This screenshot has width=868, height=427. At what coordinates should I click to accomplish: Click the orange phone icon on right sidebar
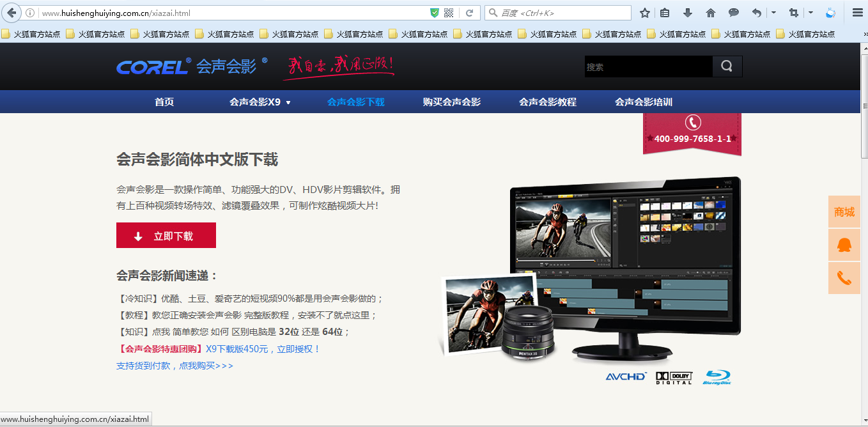tap(844, 278)
